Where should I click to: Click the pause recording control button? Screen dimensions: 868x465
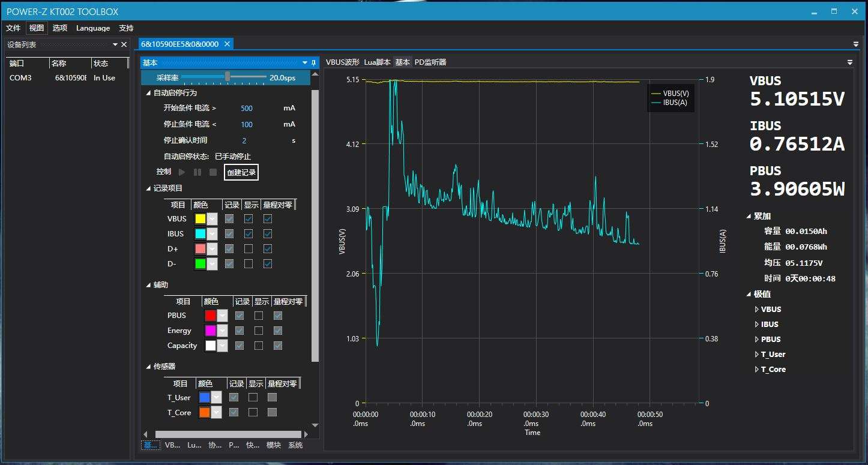(x=197, y=172)
